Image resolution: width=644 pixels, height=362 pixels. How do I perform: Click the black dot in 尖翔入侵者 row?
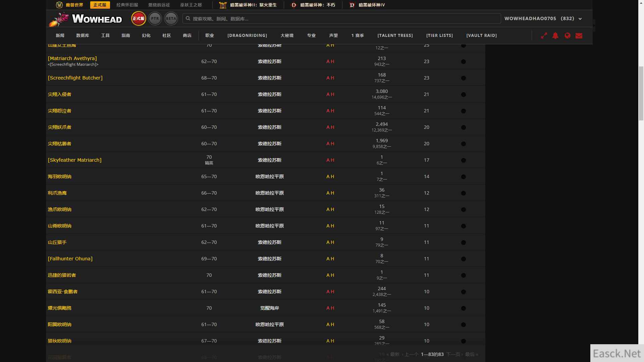point(464,95)
